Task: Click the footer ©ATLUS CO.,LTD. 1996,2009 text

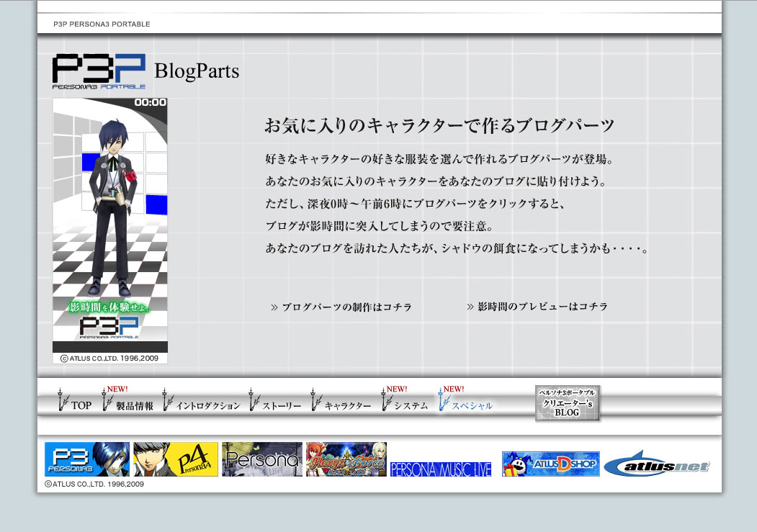Action: point(94,484)
